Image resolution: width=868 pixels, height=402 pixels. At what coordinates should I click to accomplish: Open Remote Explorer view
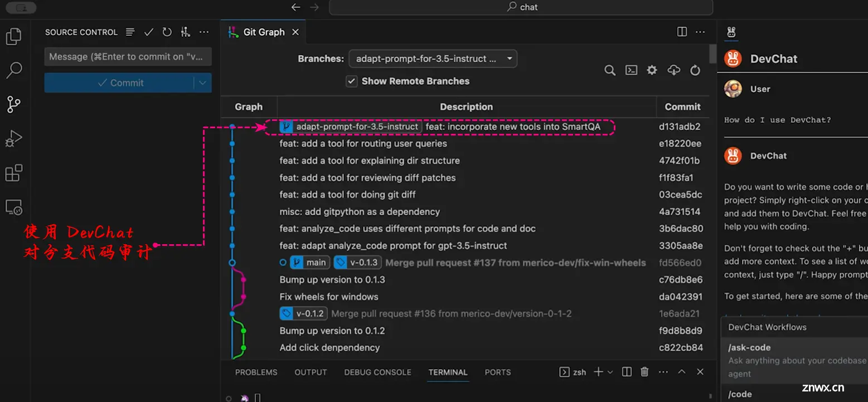click(x=13, y=207)
